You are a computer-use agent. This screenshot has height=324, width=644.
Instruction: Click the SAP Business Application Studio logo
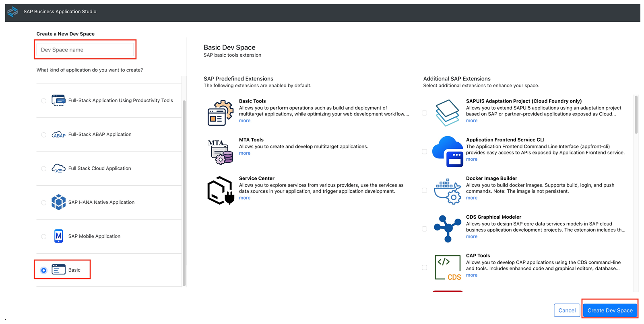point(13,12)
